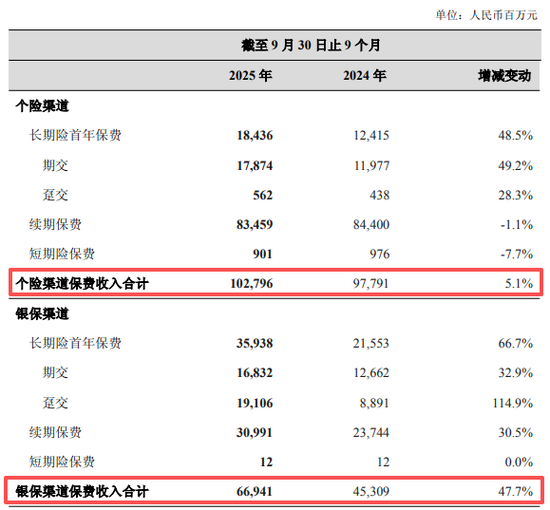Viewport: 550px width, 510px height.
Task: Click the value 562
Action: 263,195
